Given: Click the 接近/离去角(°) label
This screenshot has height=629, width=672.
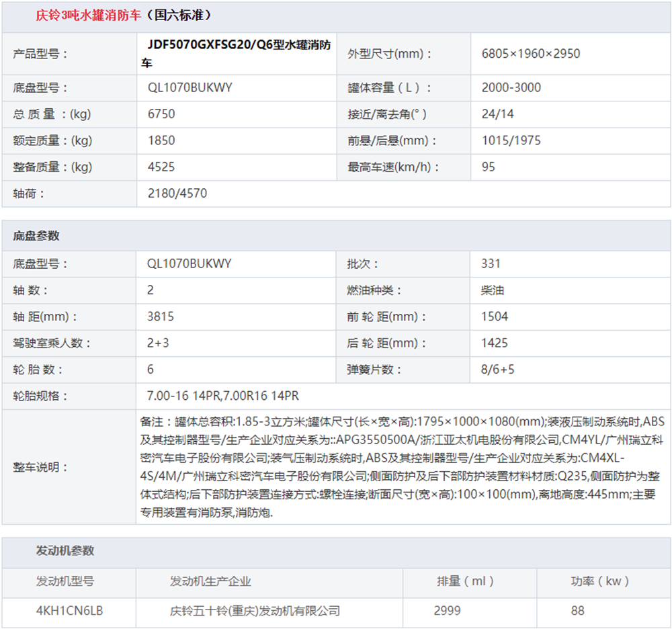Looking at the screenshot, I should pos(386,114).
